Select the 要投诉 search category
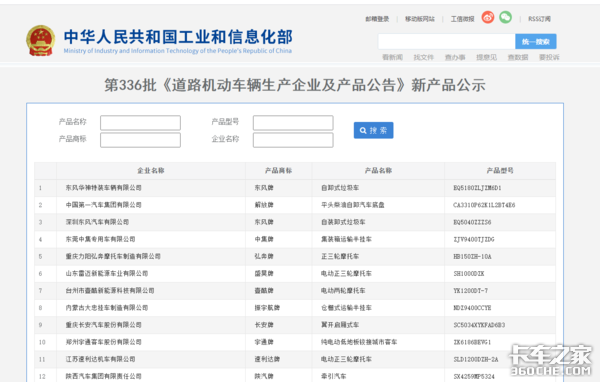 pos(549,57)
